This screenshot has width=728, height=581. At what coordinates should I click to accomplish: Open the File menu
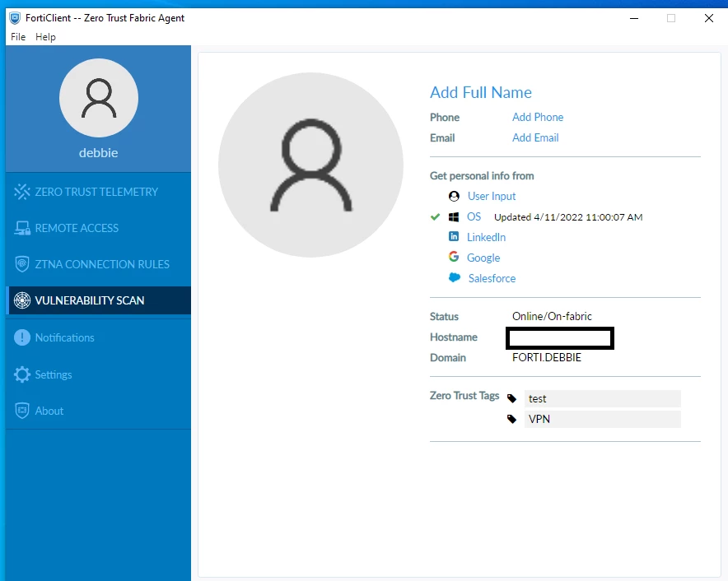click(18, 37)
